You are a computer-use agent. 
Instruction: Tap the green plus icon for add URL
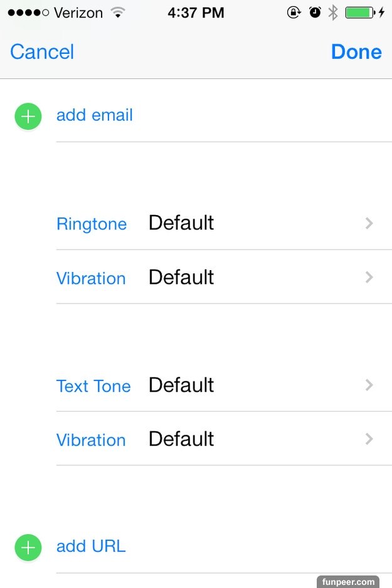click(x=28, y=547)
